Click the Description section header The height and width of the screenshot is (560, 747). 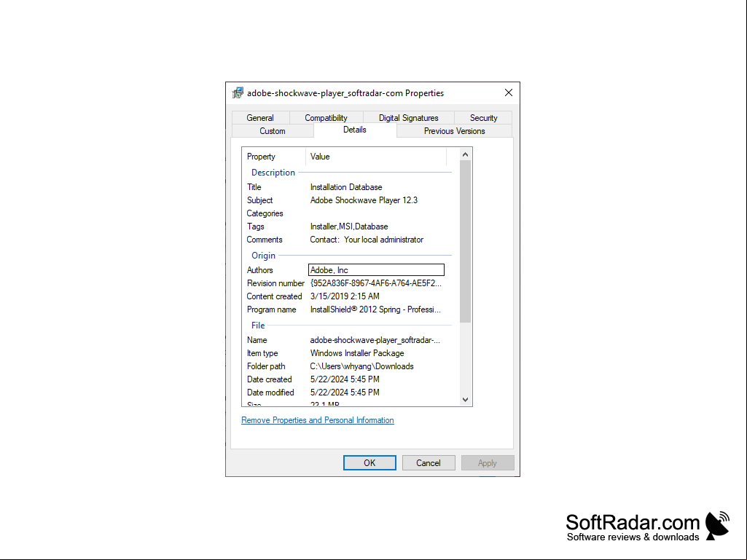273,173
